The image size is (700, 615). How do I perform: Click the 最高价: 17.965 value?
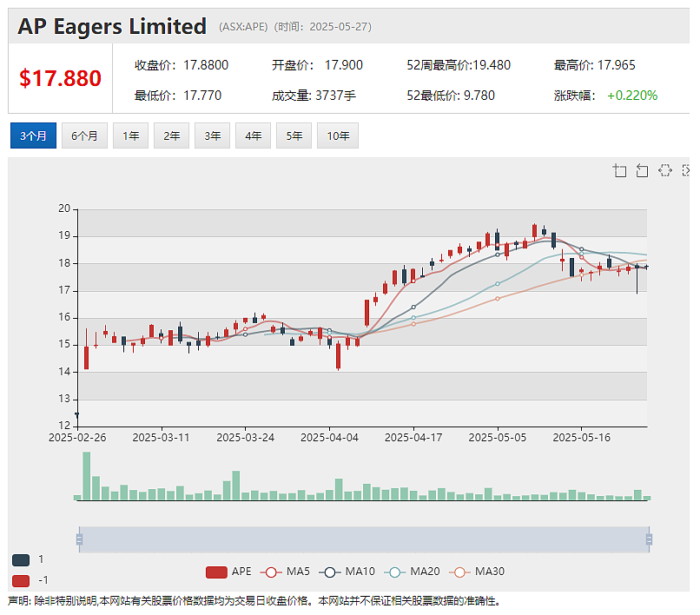pyautogui.click(x=594, y=65)
